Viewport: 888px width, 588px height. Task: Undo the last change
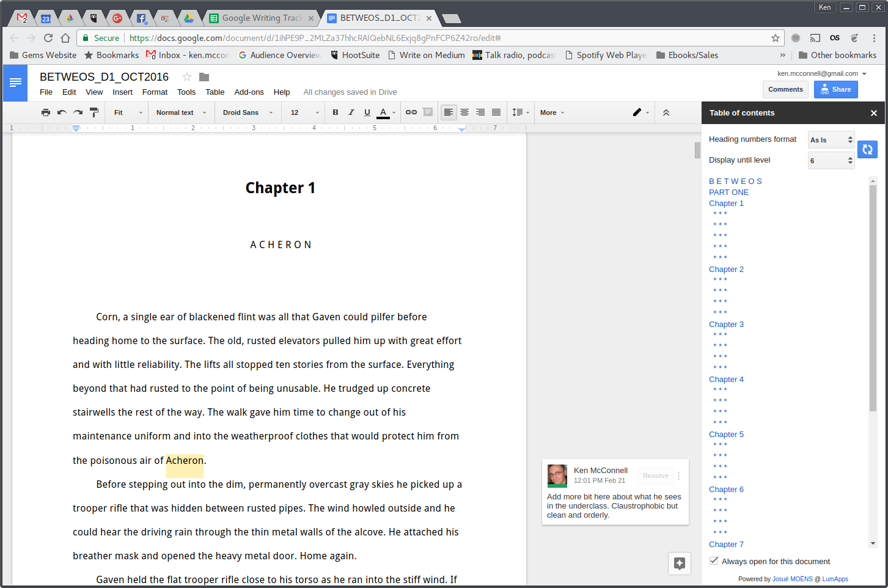[x=61, y=112]
